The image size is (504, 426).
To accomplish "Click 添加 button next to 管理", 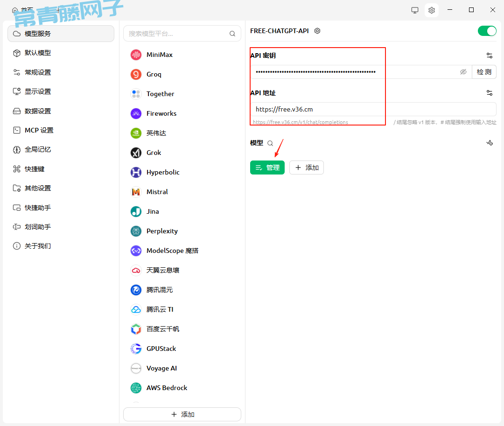I will point(307,168).
